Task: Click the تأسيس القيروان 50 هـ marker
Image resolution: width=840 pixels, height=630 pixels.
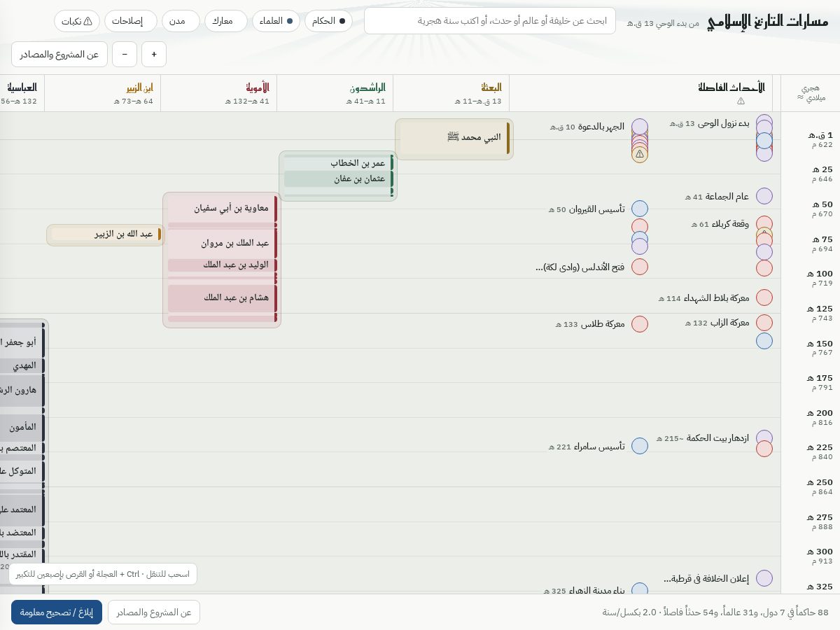Action: click(640, 209)
